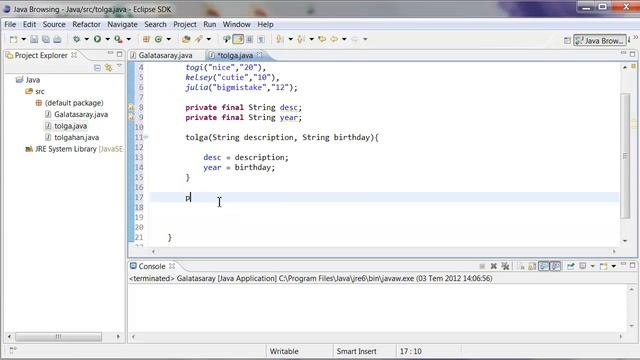Screen dimensions: 640x360
Task: Click the Save All toolbar icon
Action: tap(46, 39)
